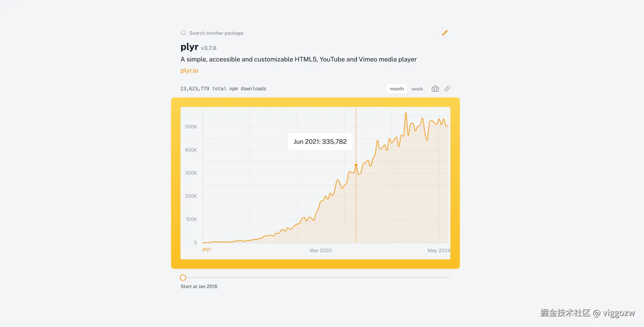Viewport: 644px width, 327px height.
Task: Click the 500K y-axis label
Action: 191,127
